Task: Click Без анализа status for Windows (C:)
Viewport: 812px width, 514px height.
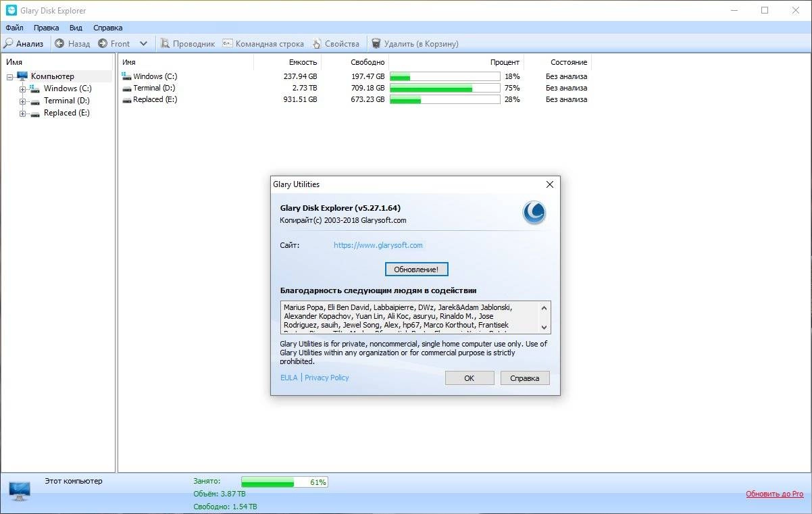Action: point(566,76)
